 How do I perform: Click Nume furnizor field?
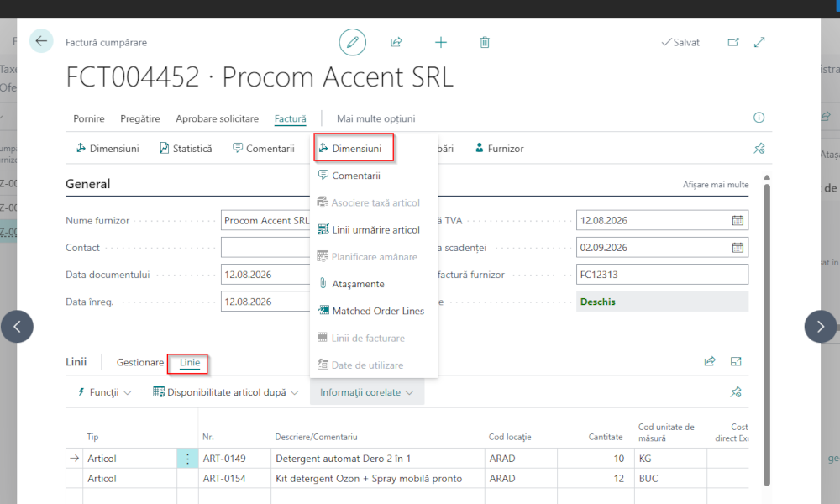[x=265, y=220]
